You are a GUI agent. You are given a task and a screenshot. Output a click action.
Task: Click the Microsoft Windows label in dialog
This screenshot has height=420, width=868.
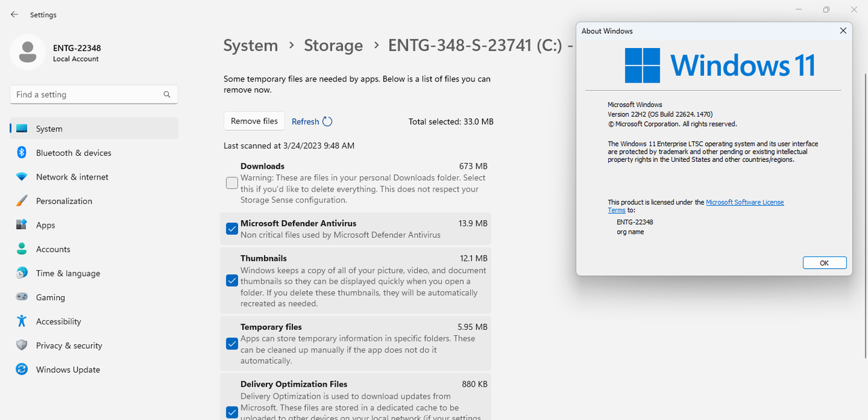click(x=635, y=104)
